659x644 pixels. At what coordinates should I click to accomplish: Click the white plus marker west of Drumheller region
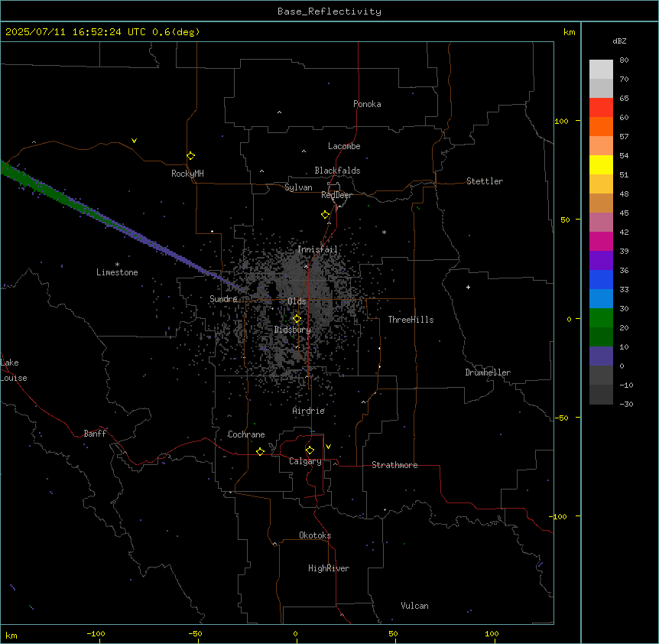(x=468, y=287)
